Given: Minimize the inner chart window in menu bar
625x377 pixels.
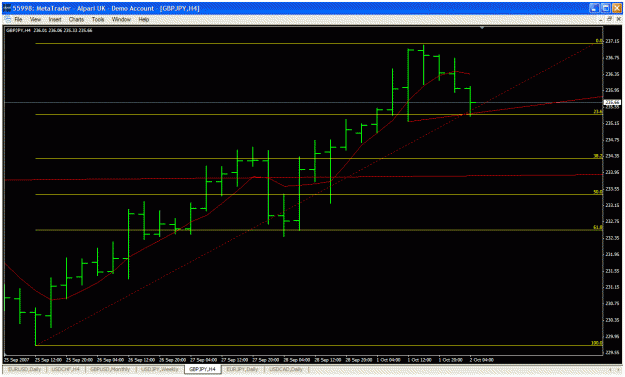Looking at the screenshot, I should click(601, 19).
